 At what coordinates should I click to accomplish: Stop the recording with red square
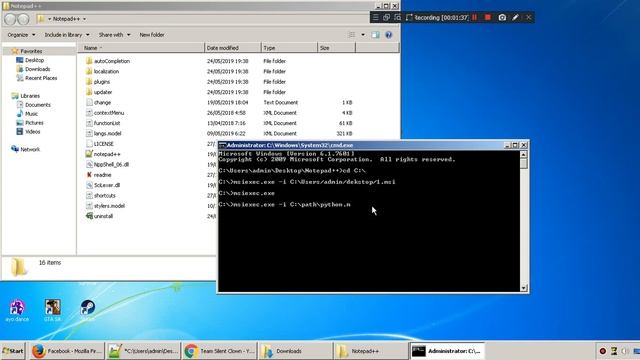coord(488,17)
